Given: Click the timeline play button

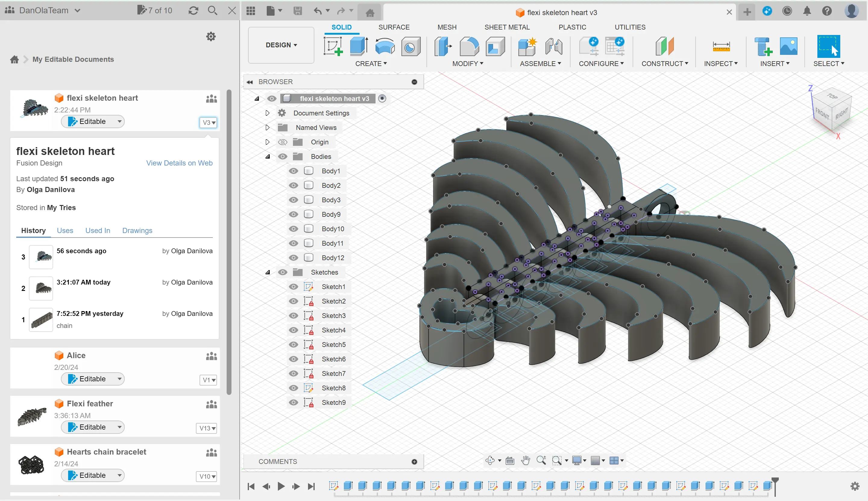Looking at the screenshot, I should [281, 486].
